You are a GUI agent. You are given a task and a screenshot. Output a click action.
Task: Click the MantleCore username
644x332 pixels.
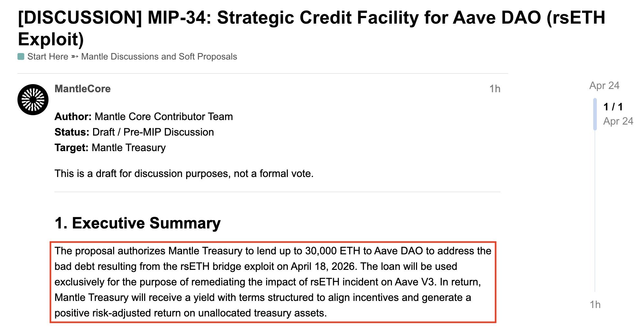coord(82,89)
